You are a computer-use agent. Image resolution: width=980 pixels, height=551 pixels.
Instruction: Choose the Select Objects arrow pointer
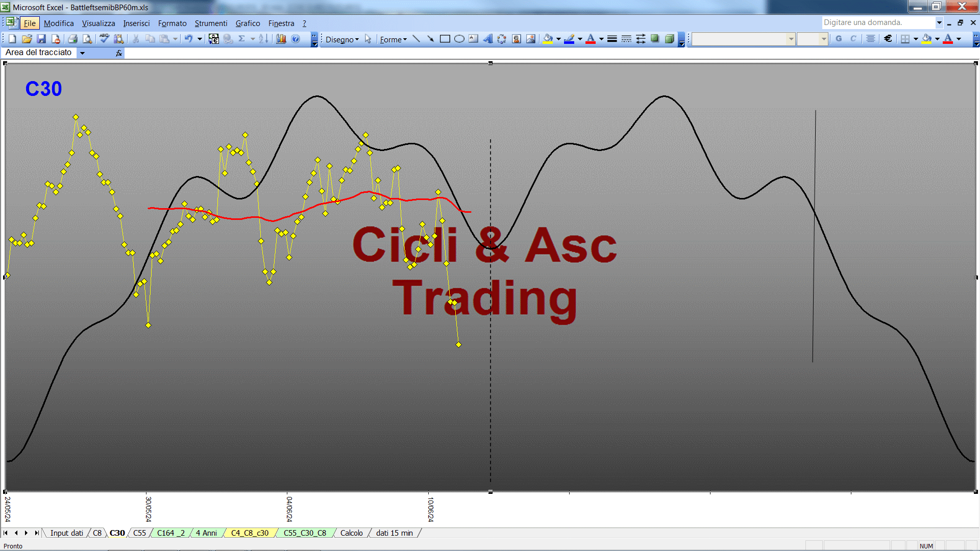[x=368, y=39]
